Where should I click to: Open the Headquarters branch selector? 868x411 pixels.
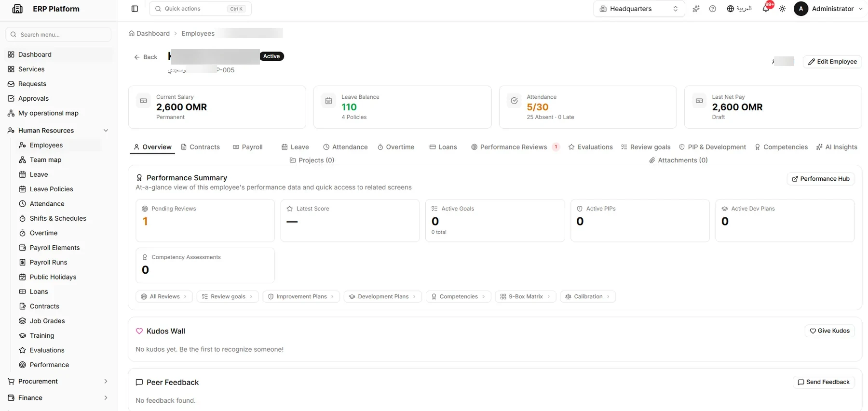(x=639, y=9)
